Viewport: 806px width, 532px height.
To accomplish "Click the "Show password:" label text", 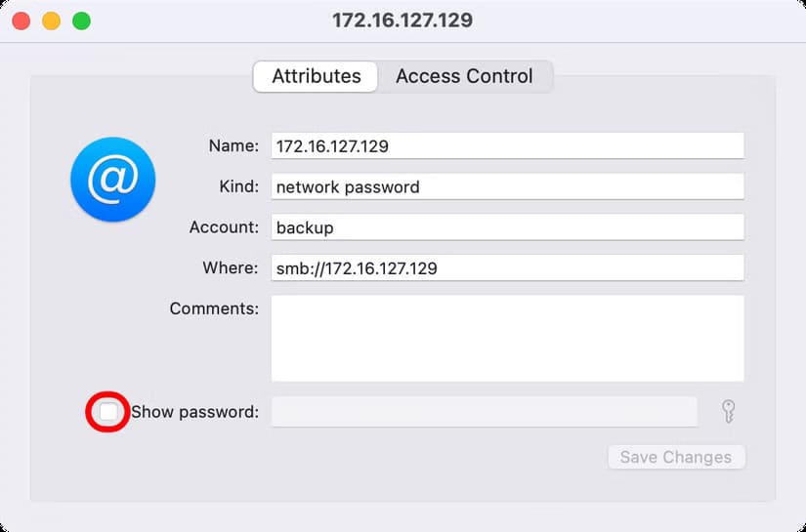I will click(194, 412).
